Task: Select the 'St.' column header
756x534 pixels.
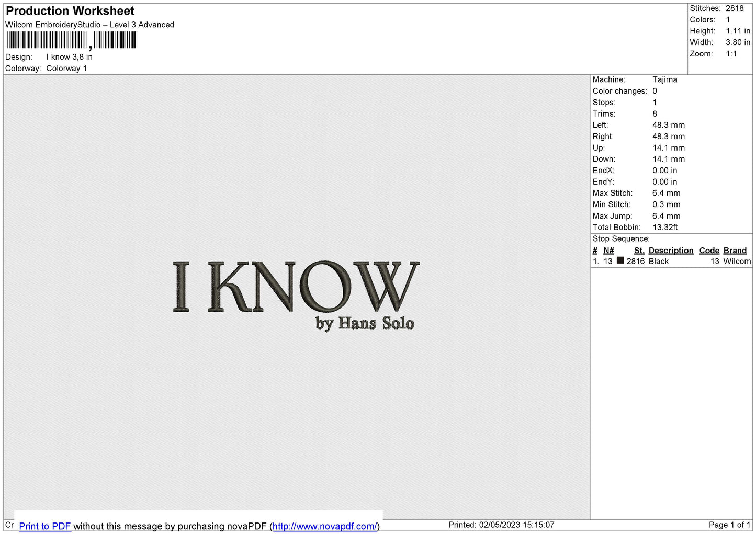Action: [x=639, y=251]
